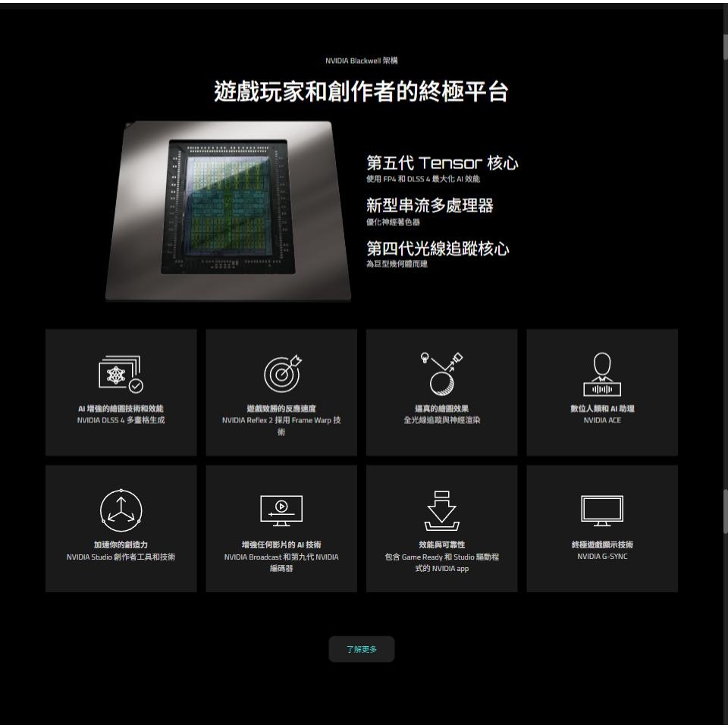Select the Game Ready download arrow icon
Image resolution: width=728 pixels, height=728 pixels.
click(441, 510)
